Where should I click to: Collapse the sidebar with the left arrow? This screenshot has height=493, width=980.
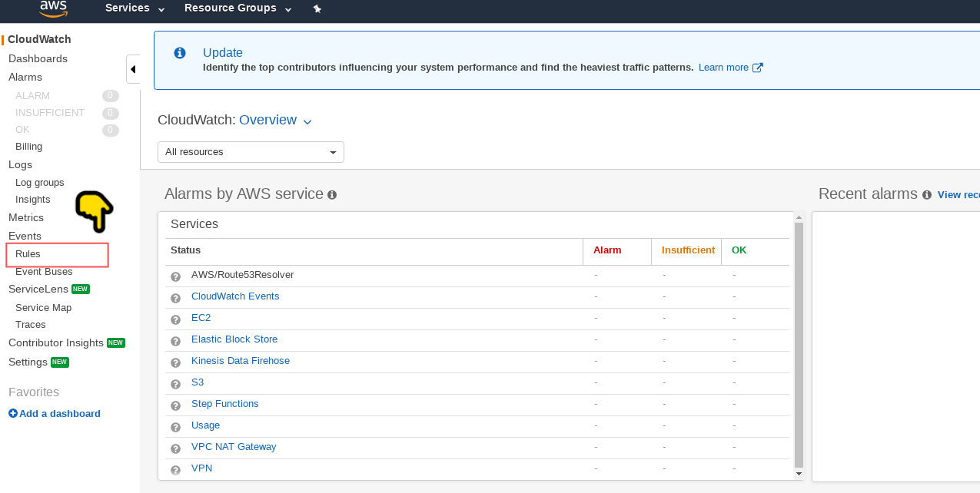pyautogui.click(x=133, y=68)
